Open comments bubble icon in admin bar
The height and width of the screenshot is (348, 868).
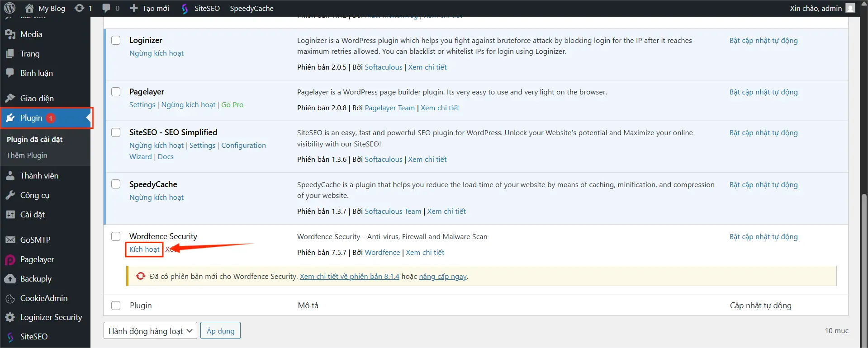coord(107,8)
